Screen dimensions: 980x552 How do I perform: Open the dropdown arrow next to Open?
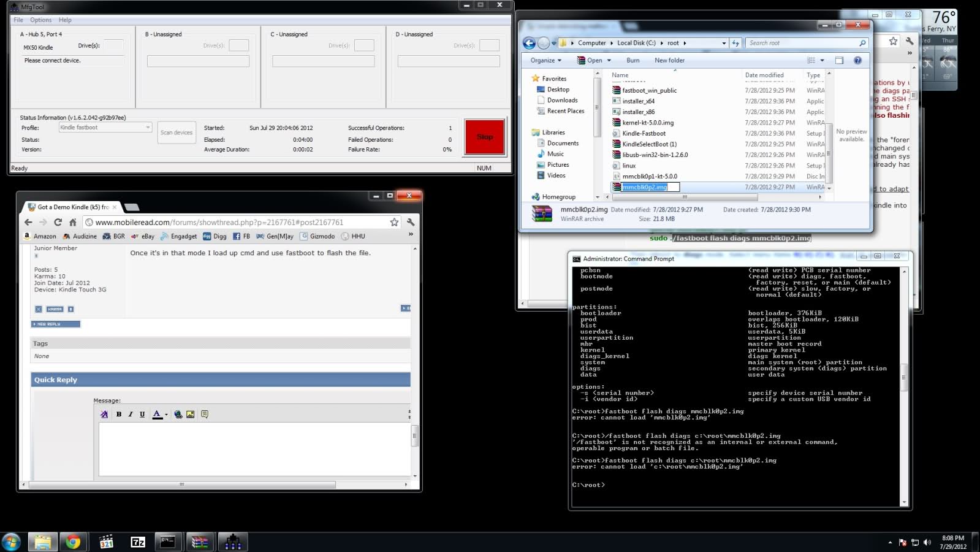pyautogui.click(x=609, y=60)
